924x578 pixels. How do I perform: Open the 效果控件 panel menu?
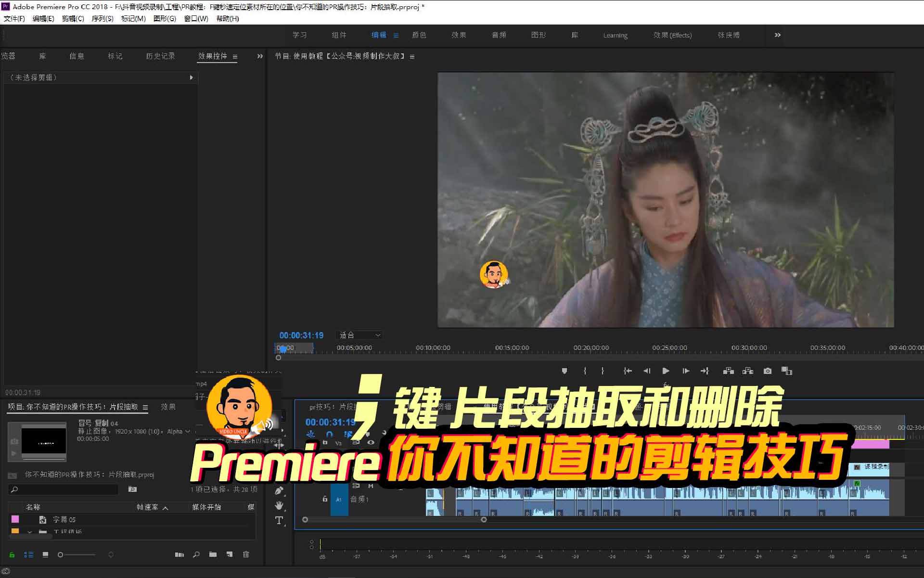point(235,56)
